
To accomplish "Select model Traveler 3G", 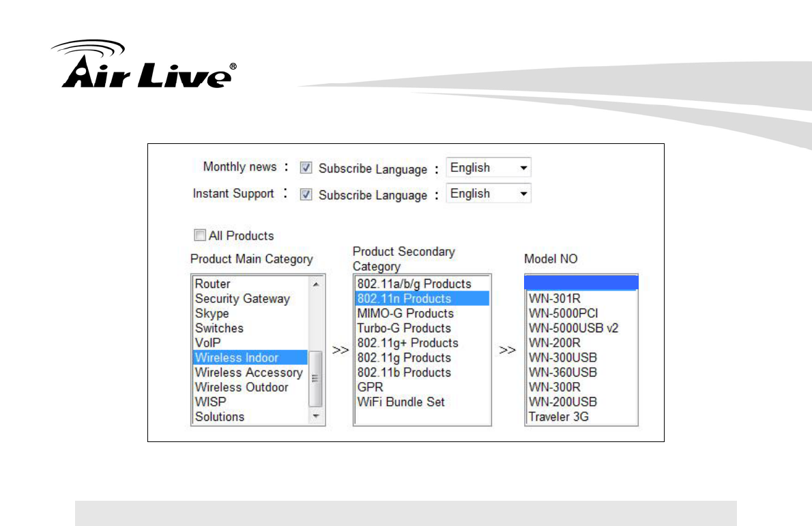I will 581,417.
